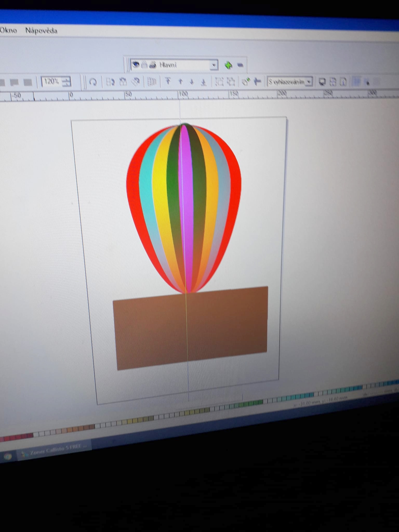Click the move one level up arrow
This screenshot has height=532, width=399.
click(181, 82)
